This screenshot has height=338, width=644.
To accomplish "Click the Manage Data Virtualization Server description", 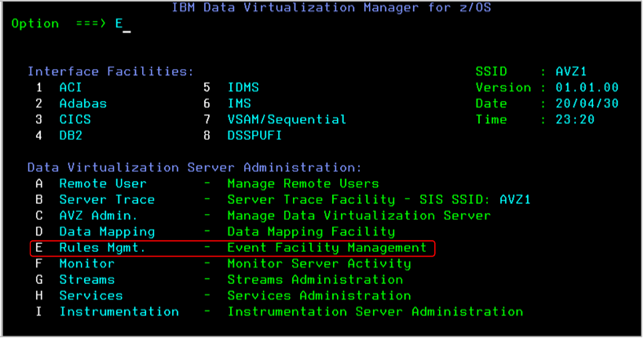I will click(x=359, y=216).
